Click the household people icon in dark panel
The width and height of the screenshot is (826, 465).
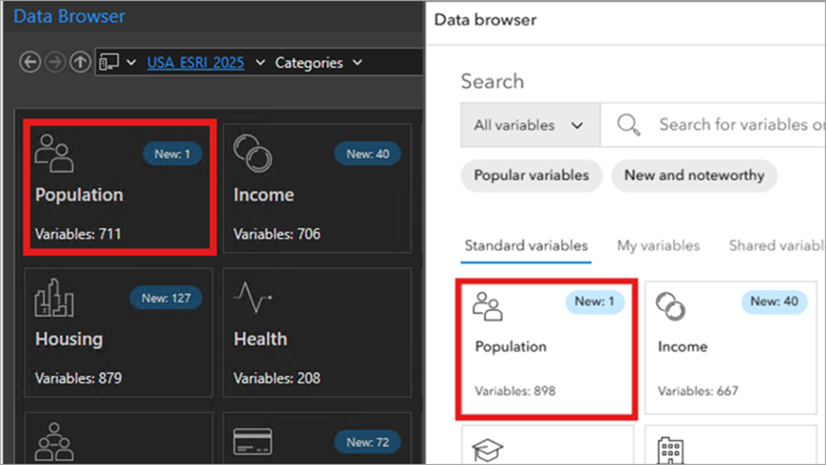point(53,441)
